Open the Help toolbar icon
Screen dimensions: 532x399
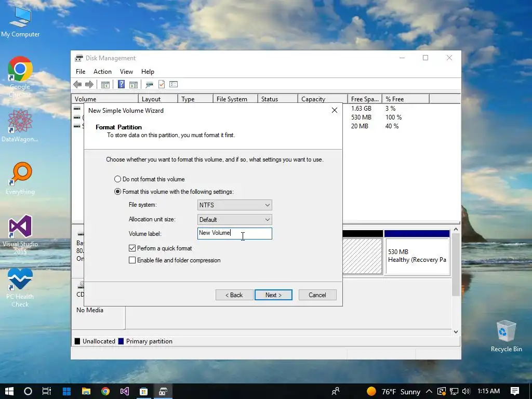point(121,84)
